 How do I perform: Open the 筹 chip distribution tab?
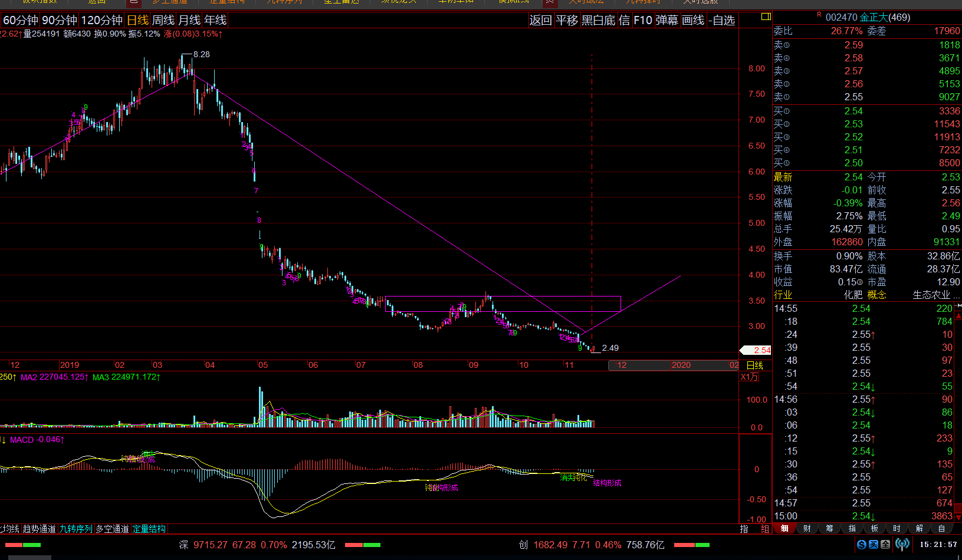(x=829, y=528)
